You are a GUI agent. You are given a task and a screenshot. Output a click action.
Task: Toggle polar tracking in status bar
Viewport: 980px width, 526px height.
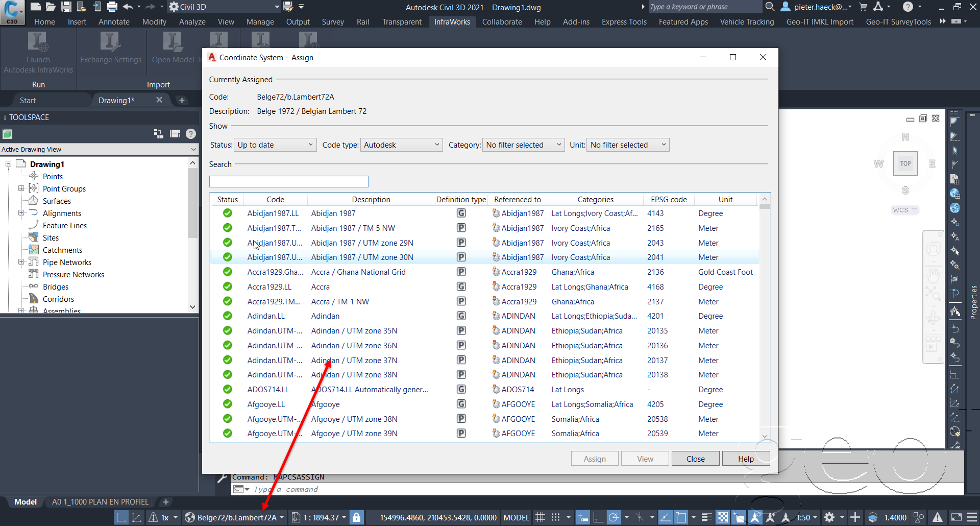[614, 517]
